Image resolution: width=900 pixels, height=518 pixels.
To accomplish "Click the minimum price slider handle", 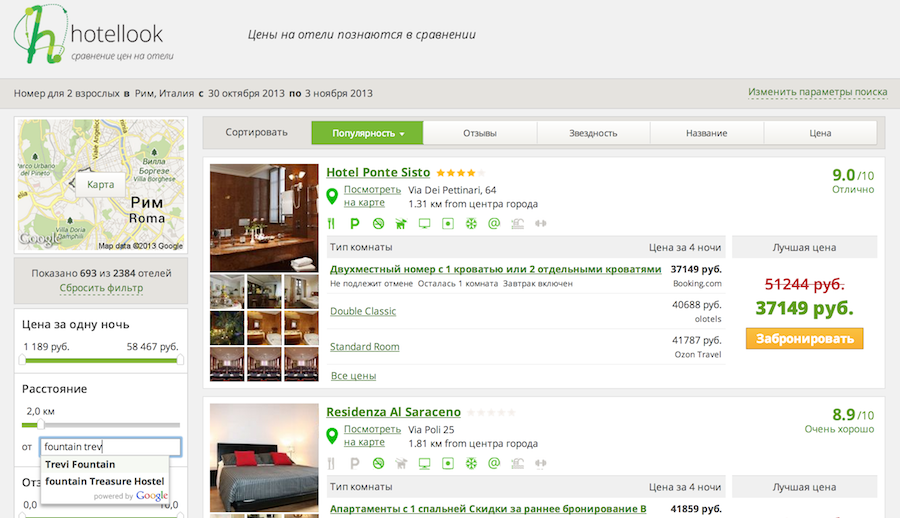I will (x=22, y=360).
